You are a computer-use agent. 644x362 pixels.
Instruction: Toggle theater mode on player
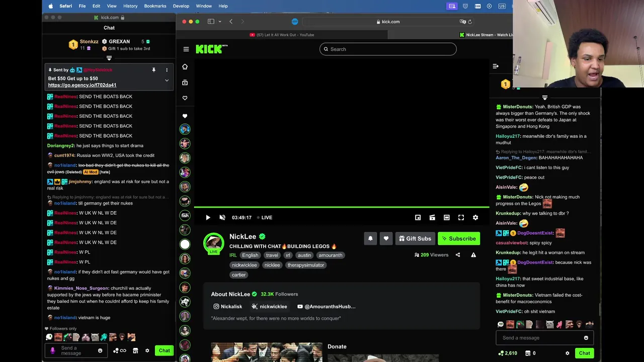[x=446, y=218]
